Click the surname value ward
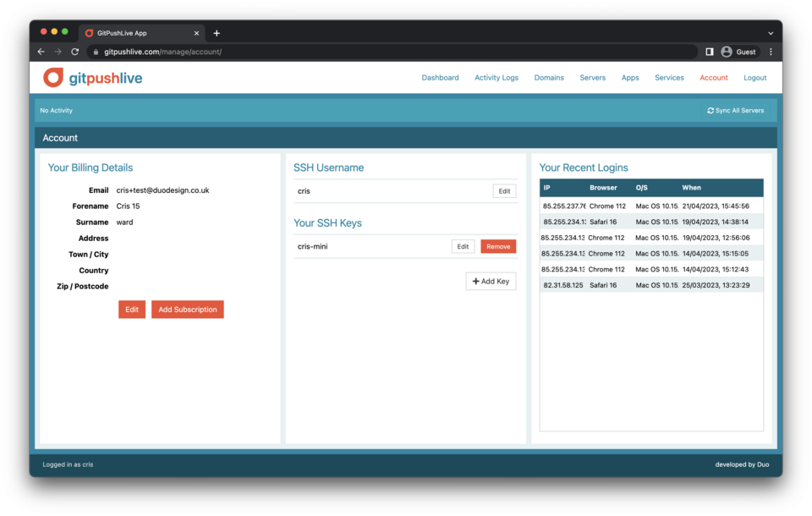 click(125, 222)
